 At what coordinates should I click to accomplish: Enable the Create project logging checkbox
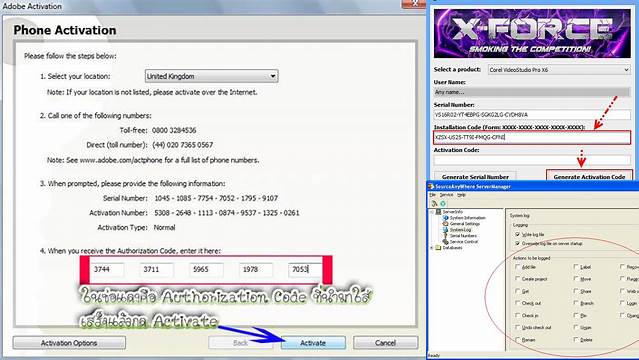pos(518,278)
